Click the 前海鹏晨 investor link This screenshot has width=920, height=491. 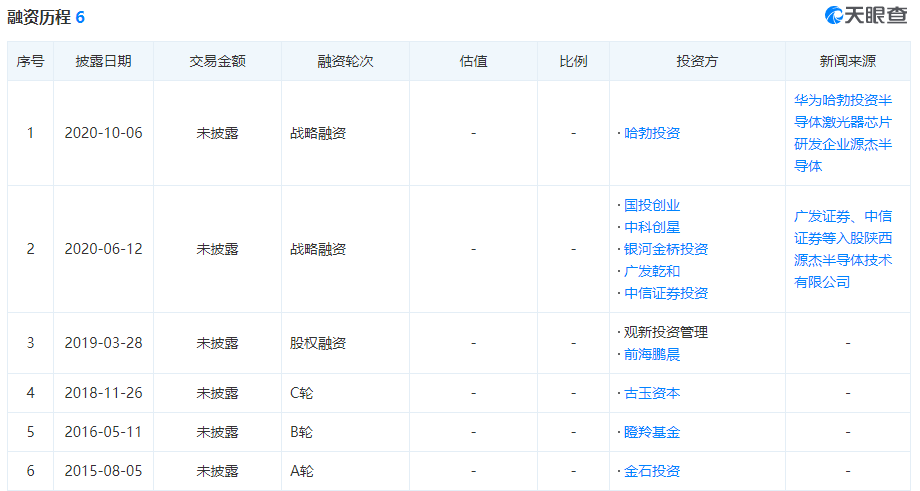pos(651,354)
